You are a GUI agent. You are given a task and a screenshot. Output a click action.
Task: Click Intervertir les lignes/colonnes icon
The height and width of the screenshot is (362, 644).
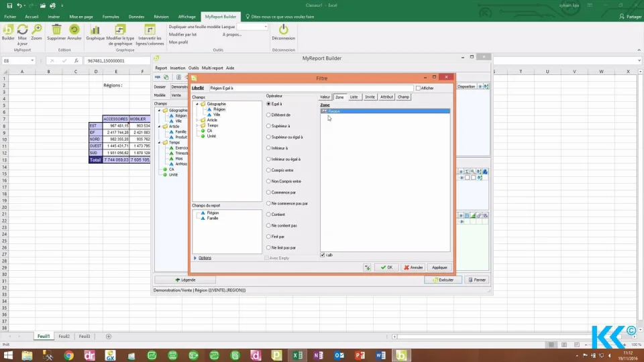pos(150,29)
